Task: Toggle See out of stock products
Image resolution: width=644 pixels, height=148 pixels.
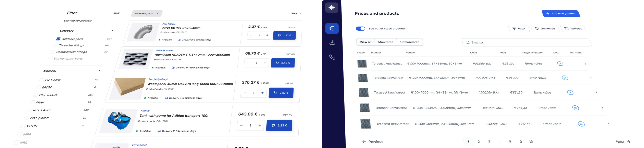Action: click(x=360, y=29)
